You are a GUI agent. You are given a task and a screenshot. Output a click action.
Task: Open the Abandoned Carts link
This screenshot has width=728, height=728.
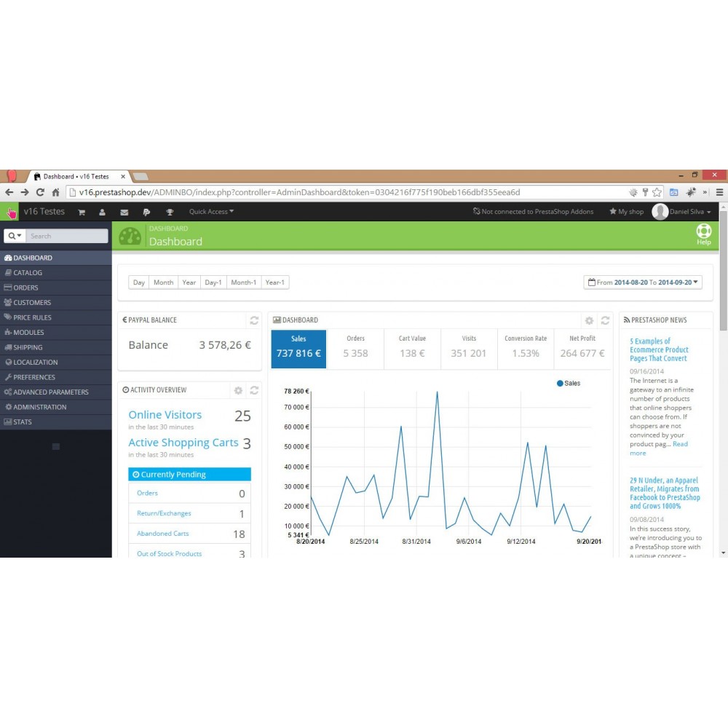pyautogui.click(x=163, y=534)
